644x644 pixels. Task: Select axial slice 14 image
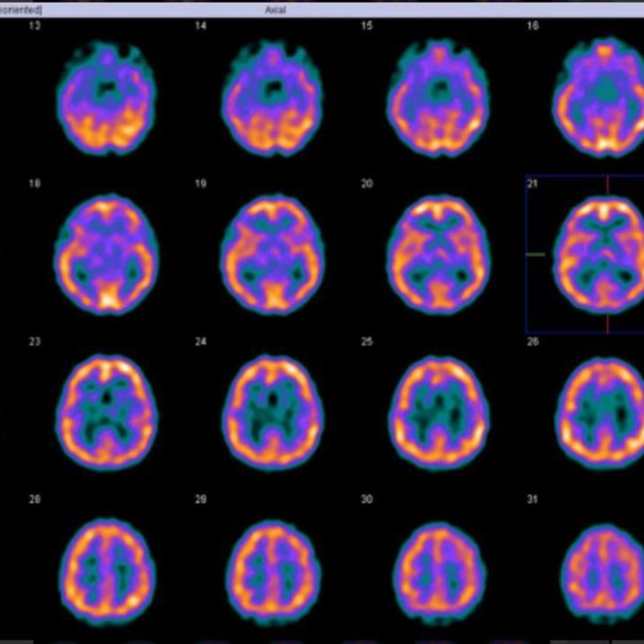click(274, 98)
